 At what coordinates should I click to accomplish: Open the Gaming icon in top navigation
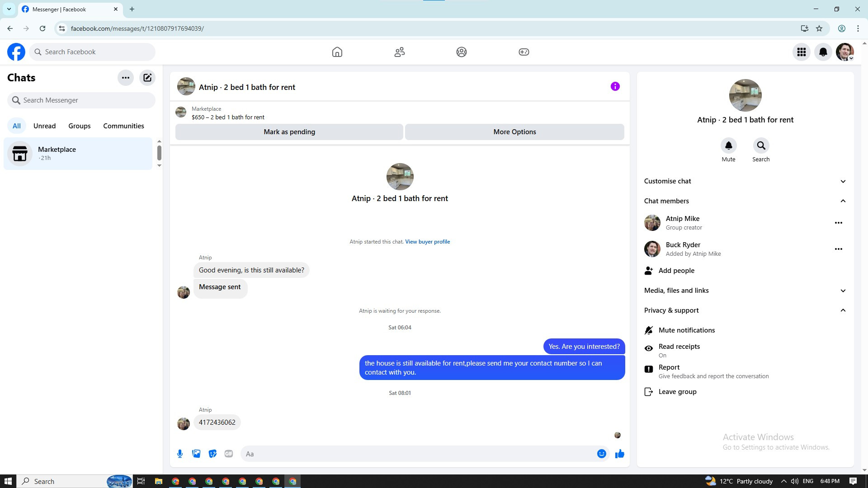pyautogui.click(x=524, y=52)
